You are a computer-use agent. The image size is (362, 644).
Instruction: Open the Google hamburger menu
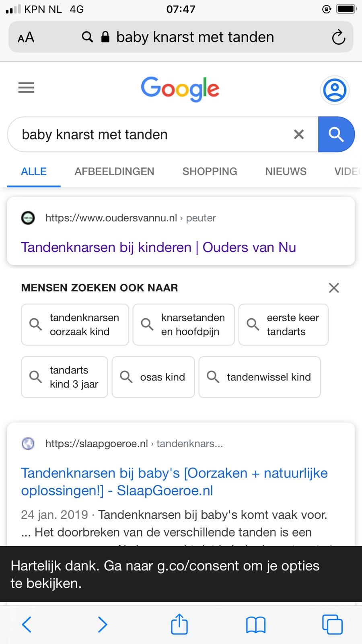click(27, 88)
